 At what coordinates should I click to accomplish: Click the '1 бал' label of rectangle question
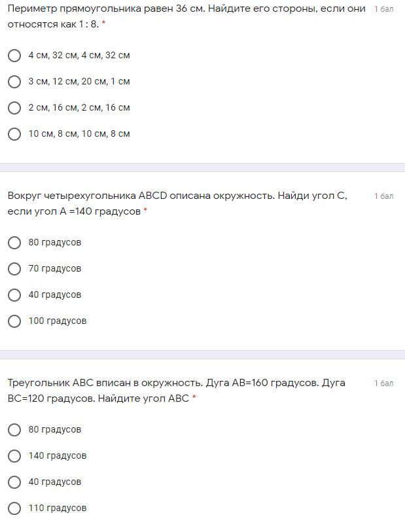pos(383,9)
